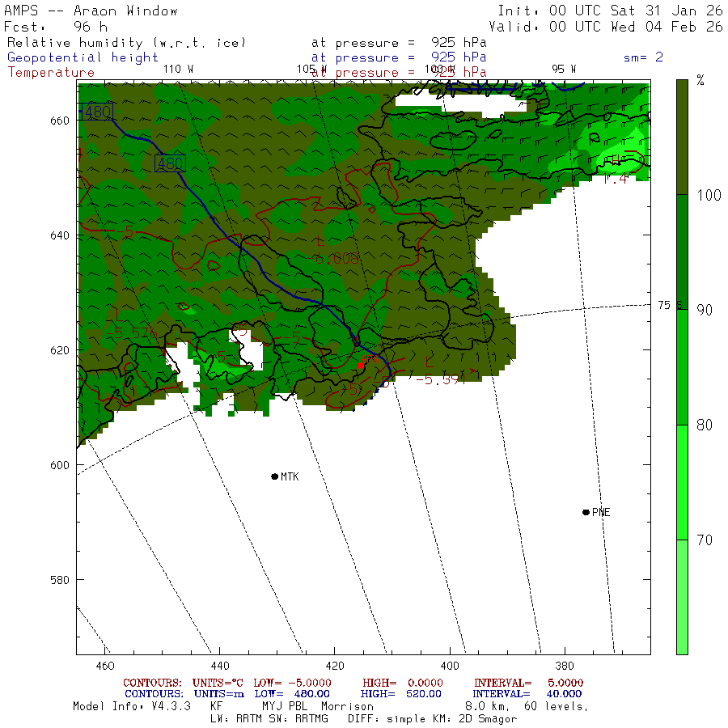This screenshot has width=728, height=728.
Task: Click the blue 'LOW= 480.00' contour text
Action: tap(292, 694)
